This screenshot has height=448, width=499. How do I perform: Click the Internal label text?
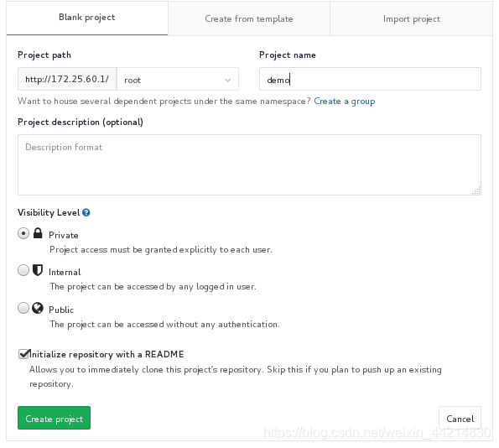(x=65, y=272)
